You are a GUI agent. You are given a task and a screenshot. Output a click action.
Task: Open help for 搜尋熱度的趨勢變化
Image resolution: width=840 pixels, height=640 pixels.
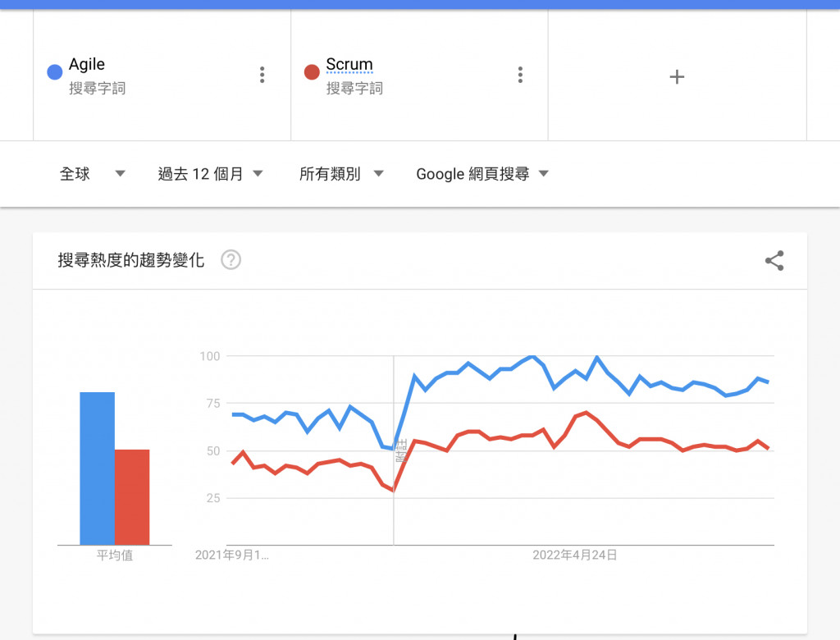click(231, 260)
